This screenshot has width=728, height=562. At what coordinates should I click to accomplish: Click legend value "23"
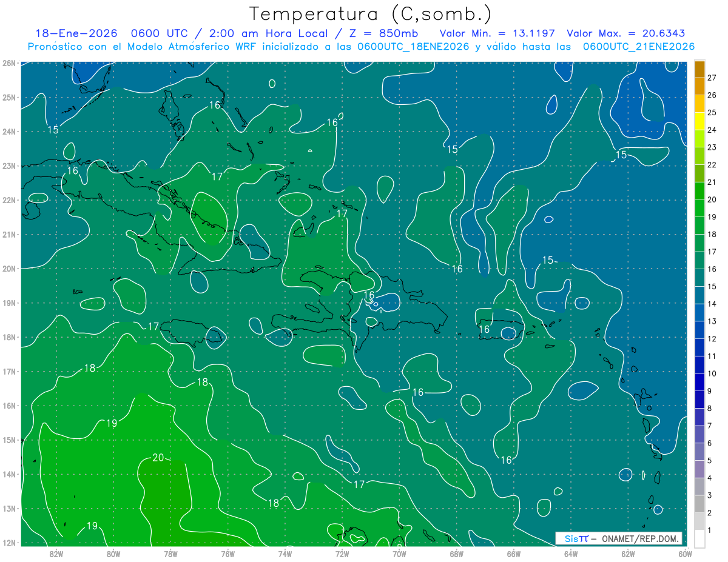click(x=712, y=147)
